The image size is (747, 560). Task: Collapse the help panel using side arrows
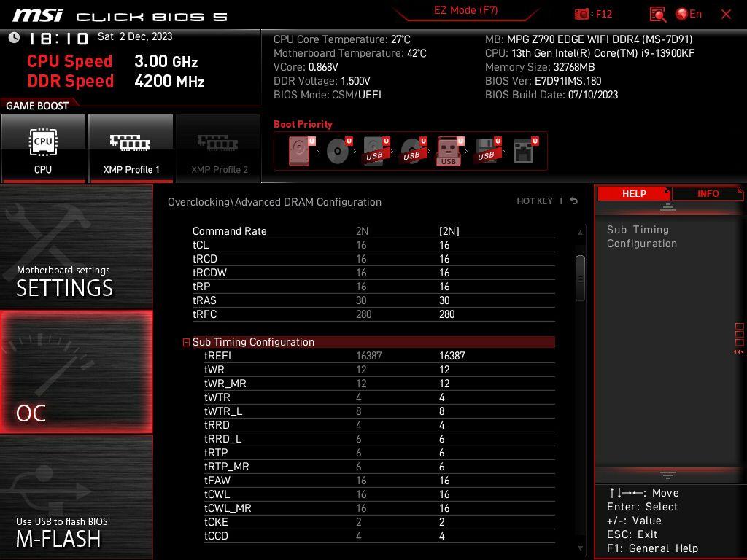738,352
